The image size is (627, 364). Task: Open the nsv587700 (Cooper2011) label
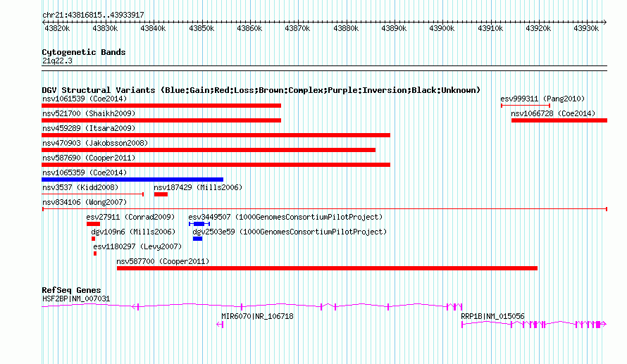tap(163, 261)
